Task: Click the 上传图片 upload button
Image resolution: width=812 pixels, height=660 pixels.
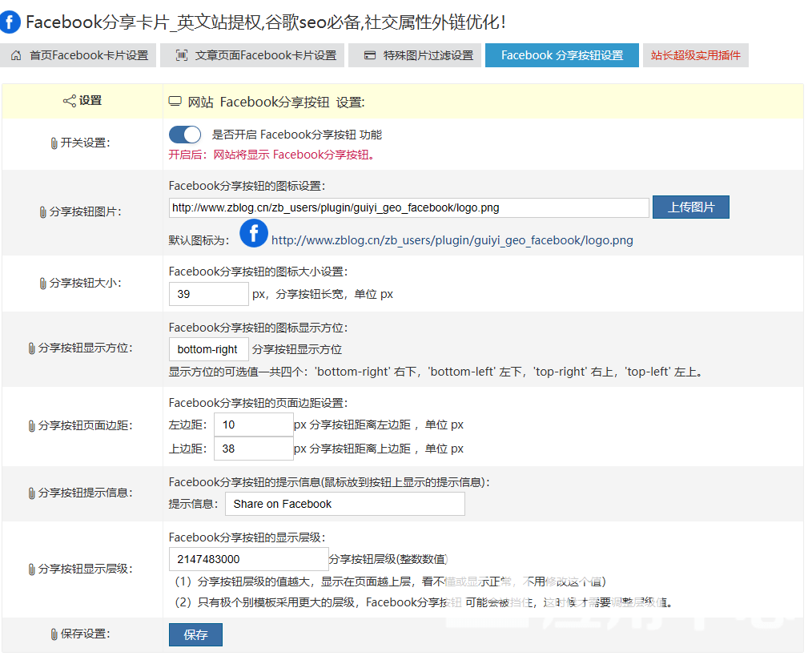Action: point(690,207)
